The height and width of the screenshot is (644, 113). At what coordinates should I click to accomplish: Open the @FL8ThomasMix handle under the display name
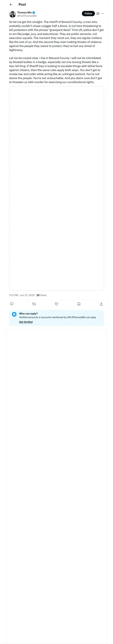[x=27, y=16]
